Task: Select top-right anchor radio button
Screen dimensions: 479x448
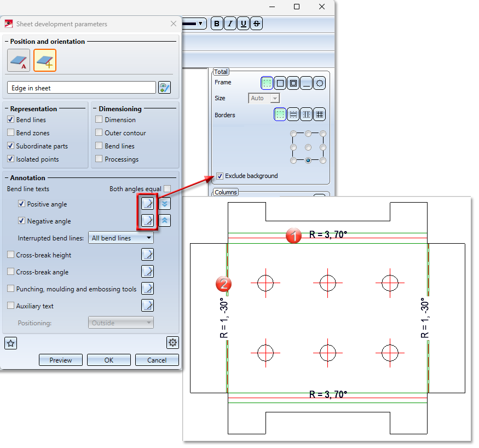Action: (x=323, y=134)
